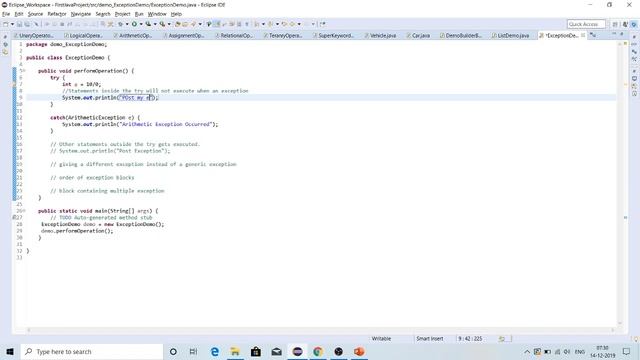Maximize the editor area
The width and height of the screenshot is (640, 360).
point(622,33)
